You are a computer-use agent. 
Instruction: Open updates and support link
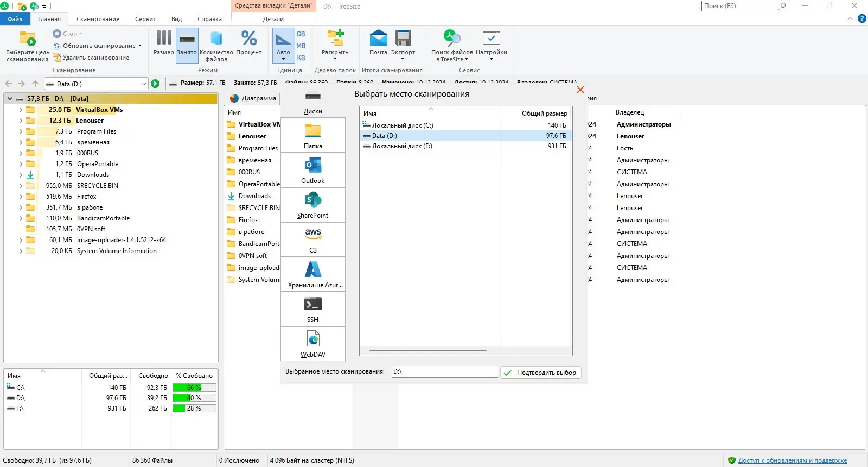(792, 460)
